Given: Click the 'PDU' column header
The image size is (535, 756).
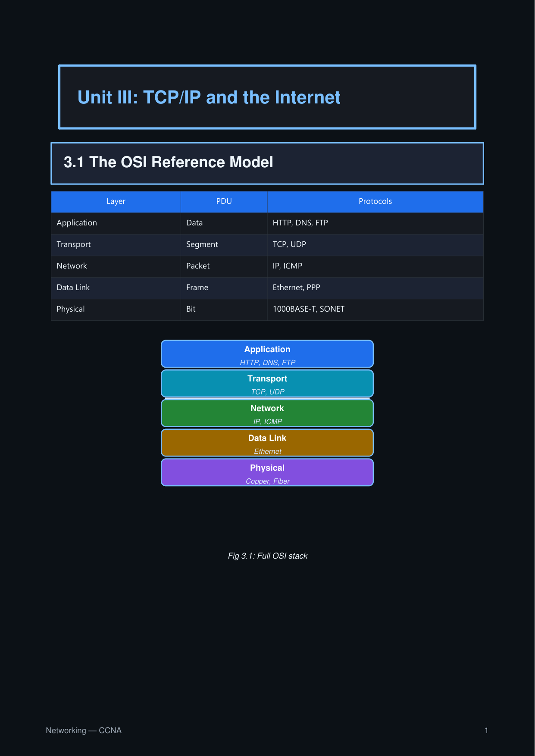Looking at the screenshot, I should pyautogui.click(x=224, y=202).
